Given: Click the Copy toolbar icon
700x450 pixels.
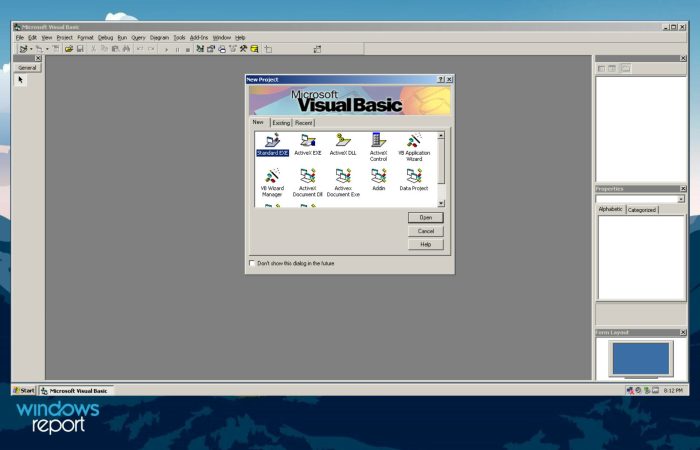Looking at the screenshot, I should (x=104, y=49).
